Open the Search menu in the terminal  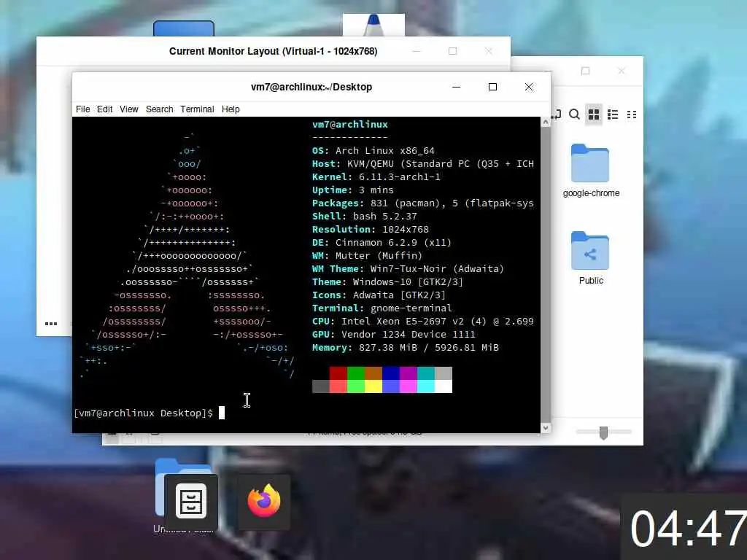click(160, 109)
